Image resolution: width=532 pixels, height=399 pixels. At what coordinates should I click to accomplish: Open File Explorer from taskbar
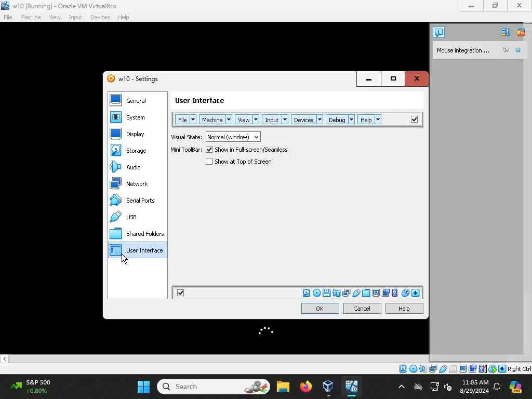pyautogui.click(x=283, y=387)
